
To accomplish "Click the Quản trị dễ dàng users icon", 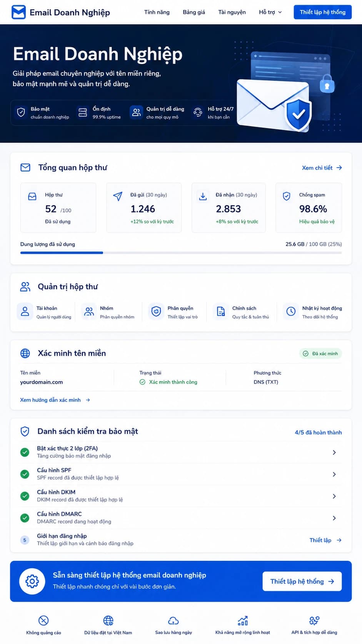I will [x=136, y=112].
